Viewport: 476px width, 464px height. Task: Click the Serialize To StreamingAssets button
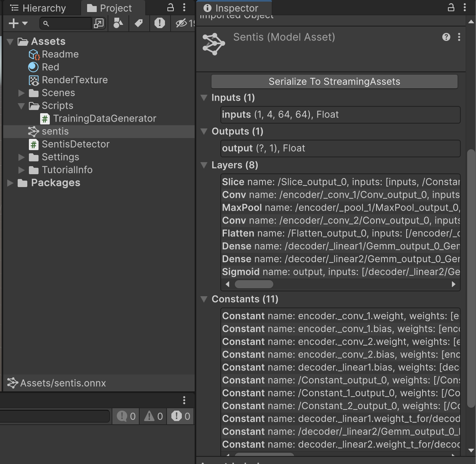click(x=334, y=81)
